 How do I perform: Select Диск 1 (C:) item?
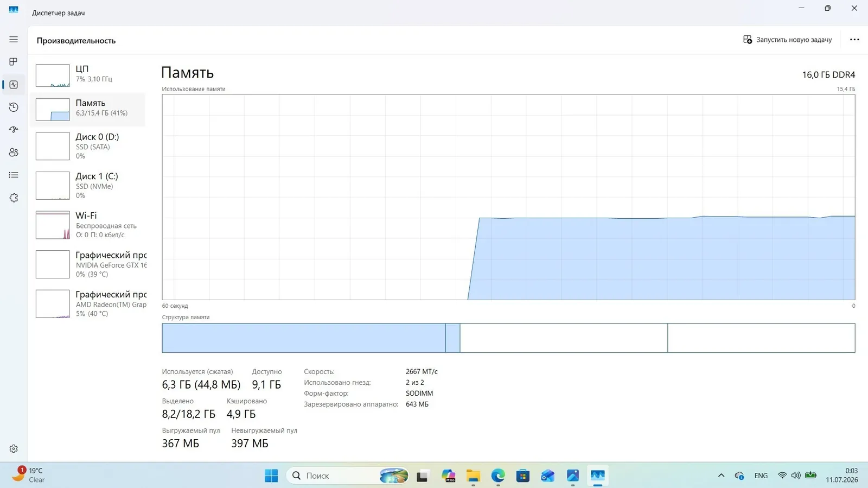tap(88, 186)
